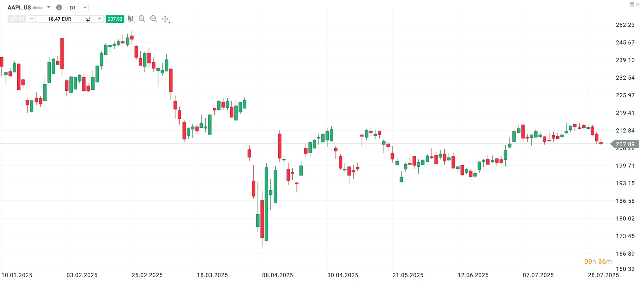This screenshot has height=282, width=644.
Task: Click the AAPL.US symbol name
Action: click(x=19, y=8)
